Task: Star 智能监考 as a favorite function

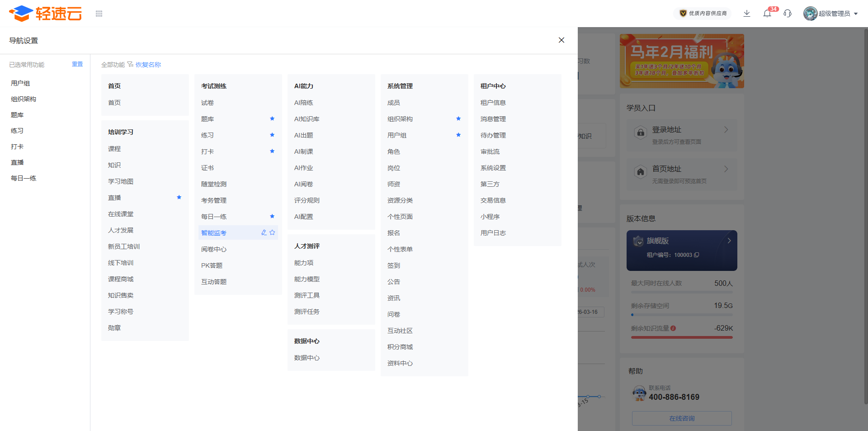Action: coord(272,232)
